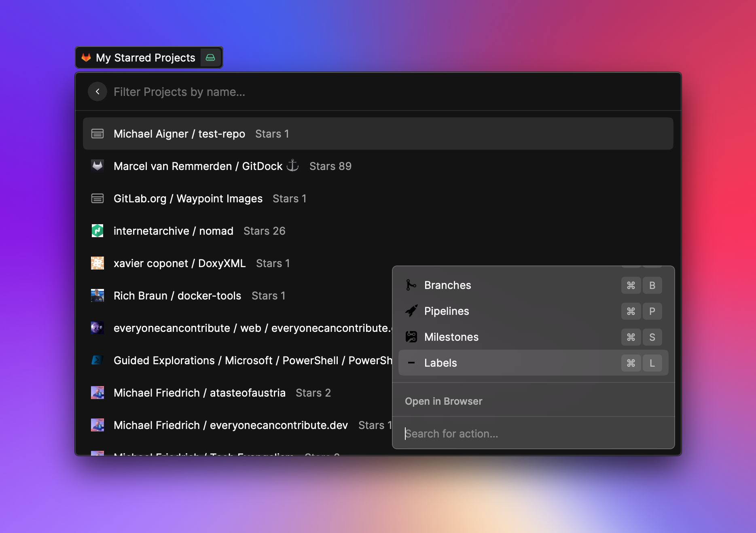Viewport: 756px width, 533px height.
Task: Click the docker-tools project avatar
Action: (x=97, y=295)
